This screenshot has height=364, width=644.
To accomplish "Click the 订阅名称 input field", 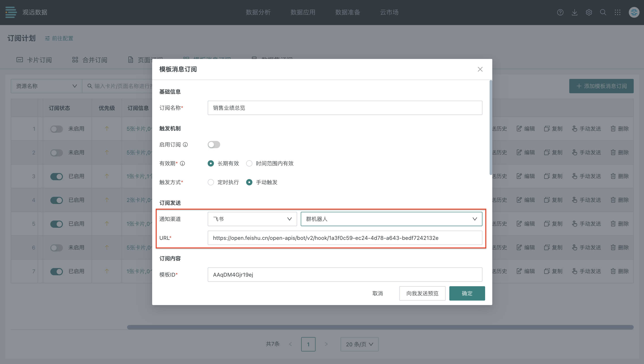I will pos(345,108).
